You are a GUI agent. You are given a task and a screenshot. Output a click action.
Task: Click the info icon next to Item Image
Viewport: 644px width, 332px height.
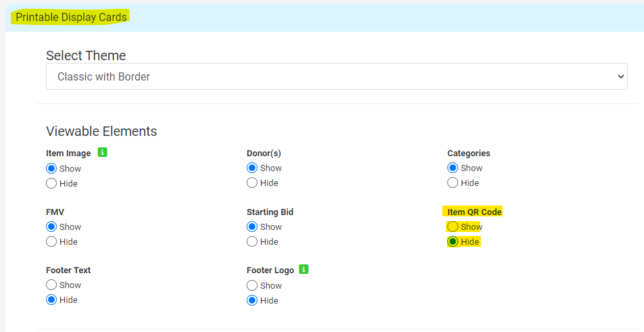[x=102, y=152]
